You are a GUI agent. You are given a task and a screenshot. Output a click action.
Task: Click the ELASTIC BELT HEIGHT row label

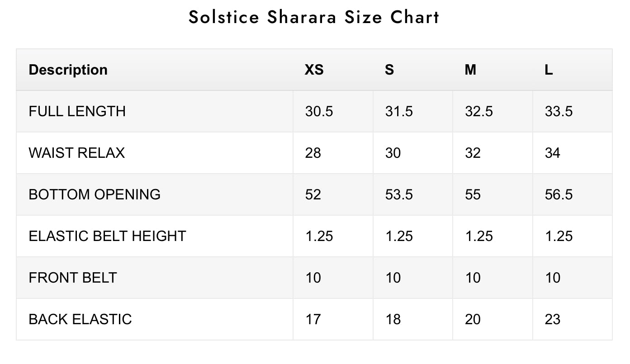(x=107, y=236)
